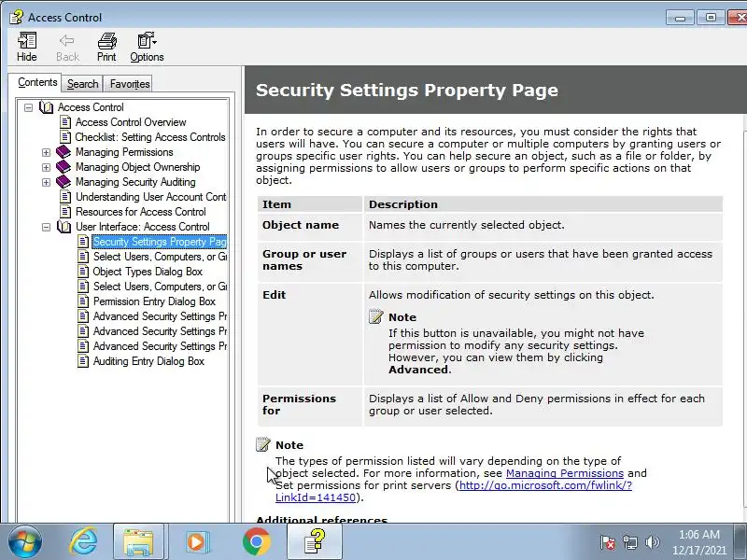The height and width of the screenshot is (560, 747).
Task: Click the Back arrow toolbar icon
Action: (x=67, y=48)
